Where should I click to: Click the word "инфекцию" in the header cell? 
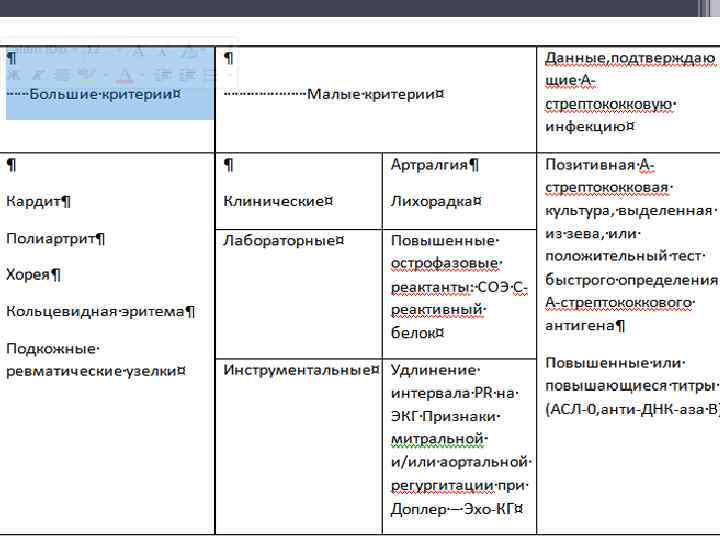click(586, 126)
